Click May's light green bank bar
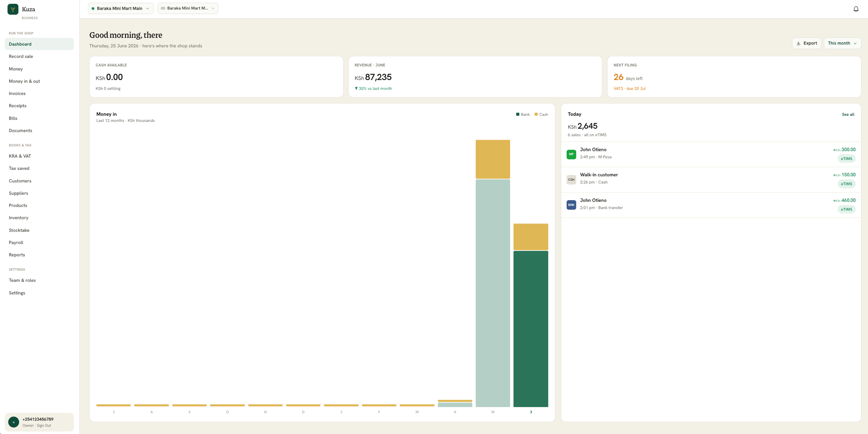 click(493, 293)
